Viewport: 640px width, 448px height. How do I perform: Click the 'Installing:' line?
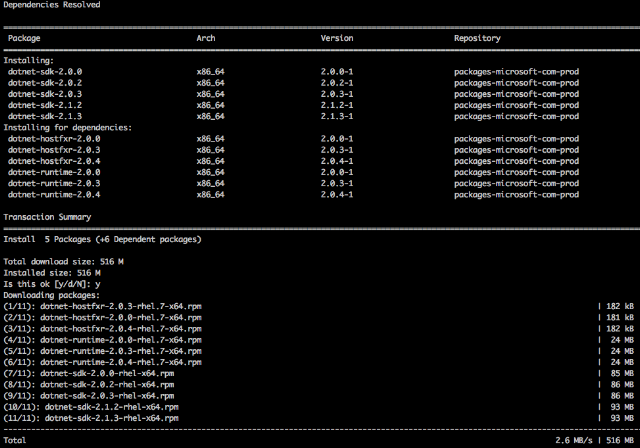29,60
